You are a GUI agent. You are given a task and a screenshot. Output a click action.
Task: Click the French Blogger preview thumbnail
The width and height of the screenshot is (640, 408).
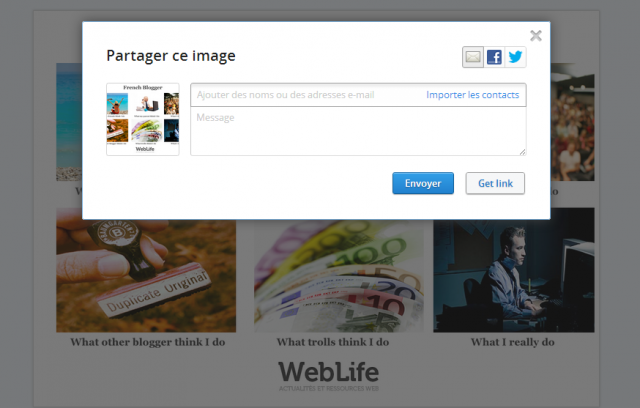[143, 119]
